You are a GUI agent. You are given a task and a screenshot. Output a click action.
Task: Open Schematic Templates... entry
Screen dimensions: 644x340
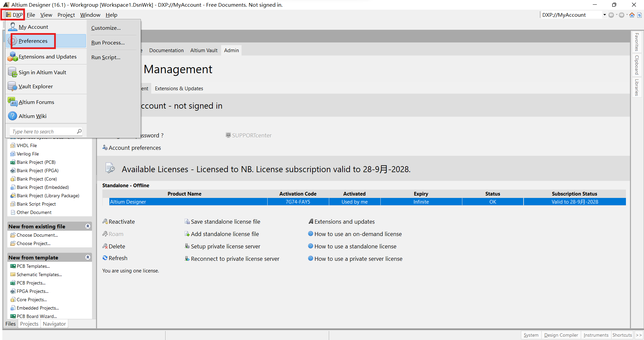pyautogui.click(x=36, y=274)
